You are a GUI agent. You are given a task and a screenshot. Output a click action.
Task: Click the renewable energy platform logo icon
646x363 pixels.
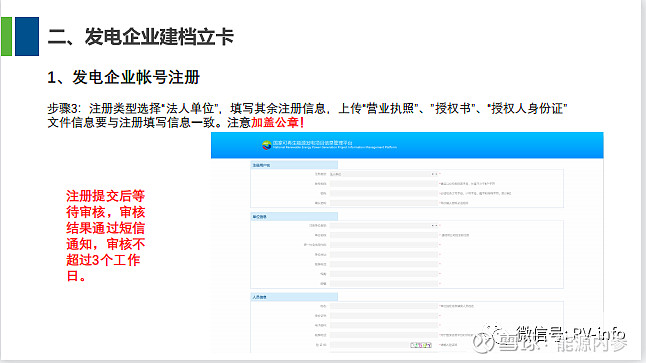(x=267, y=145)
